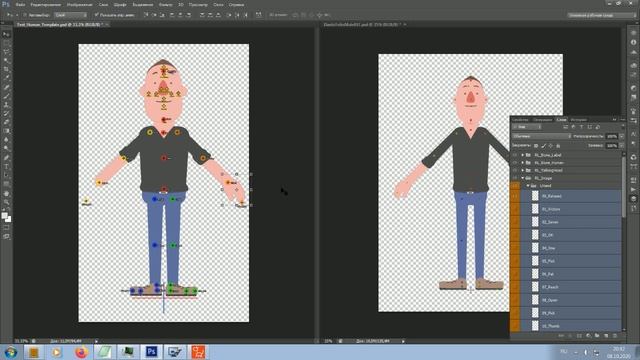Toggle Show Transform Controls checkbox
640x360 pixels.
(97, 15)
